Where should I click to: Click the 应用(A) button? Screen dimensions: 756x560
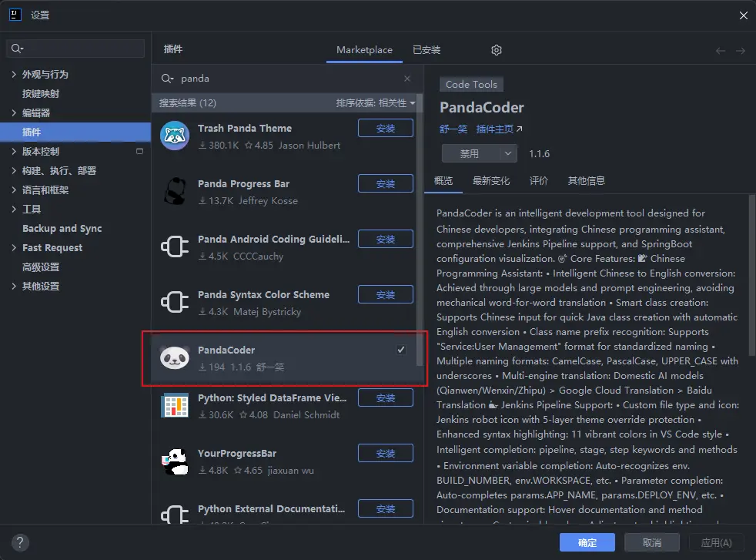[x=717, y=542]
